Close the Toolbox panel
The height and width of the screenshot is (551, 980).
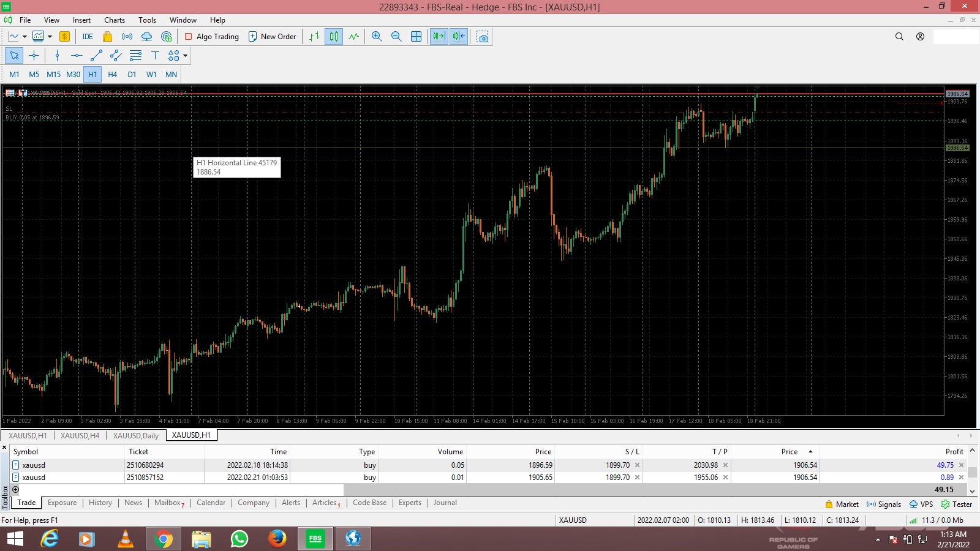coord(5,448)
